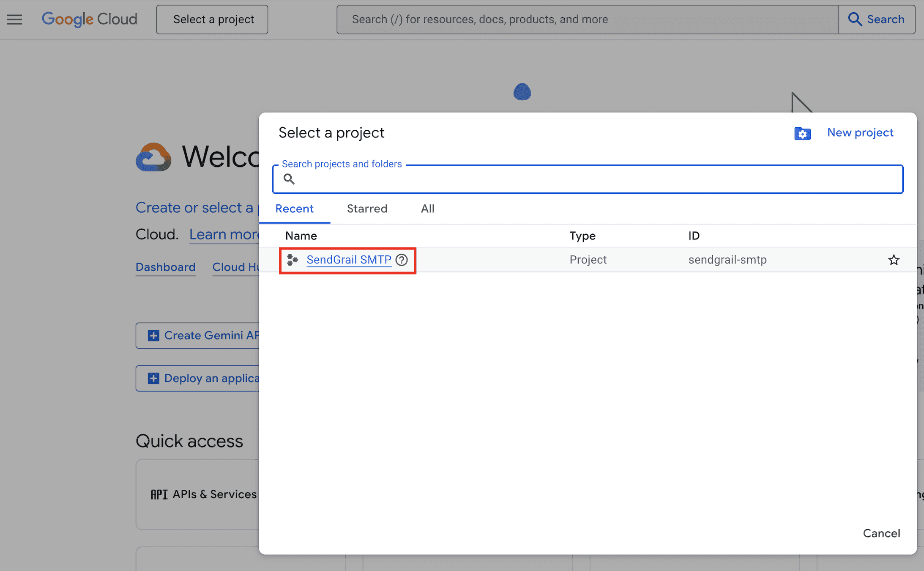Click the Google Cloud logo
This screenshot has width=924, height=571.
click(89, 19)
